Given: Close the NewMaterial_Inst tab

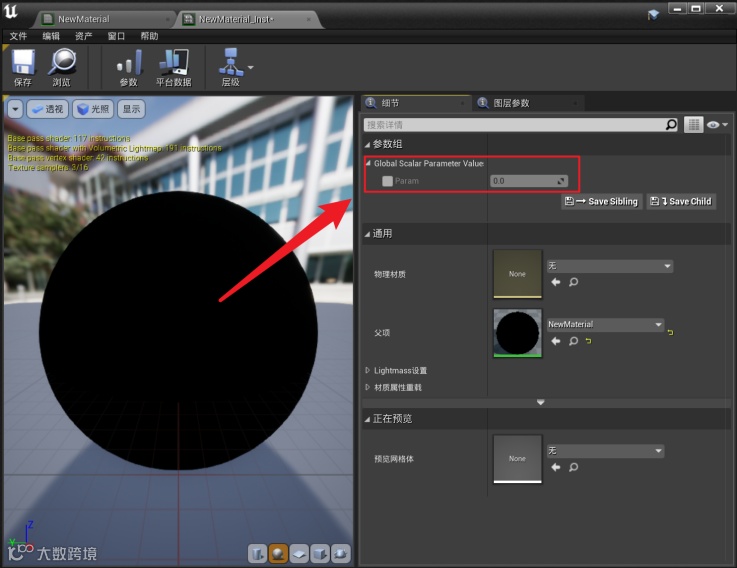Looking at the screenshot, I should pos(309,19).
